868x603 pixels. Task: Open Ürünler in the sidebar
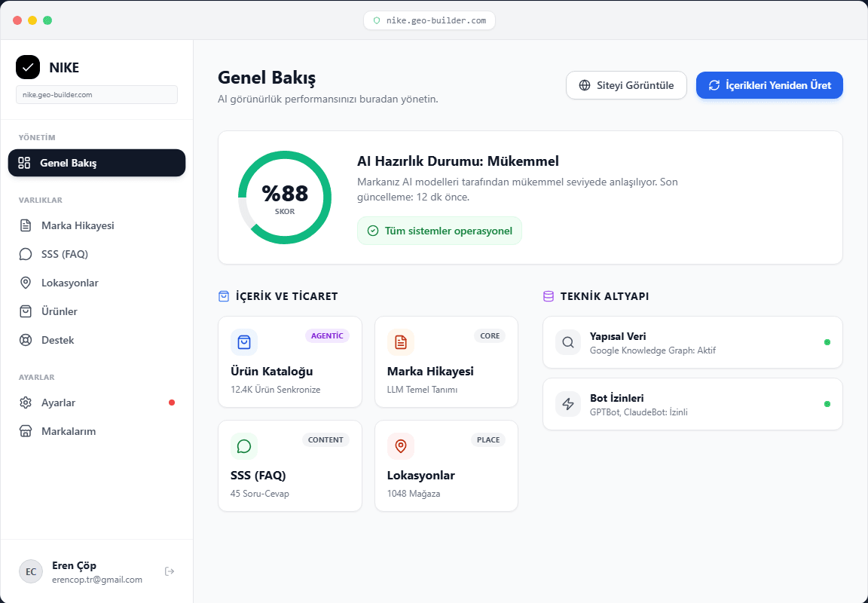(97, 311)
